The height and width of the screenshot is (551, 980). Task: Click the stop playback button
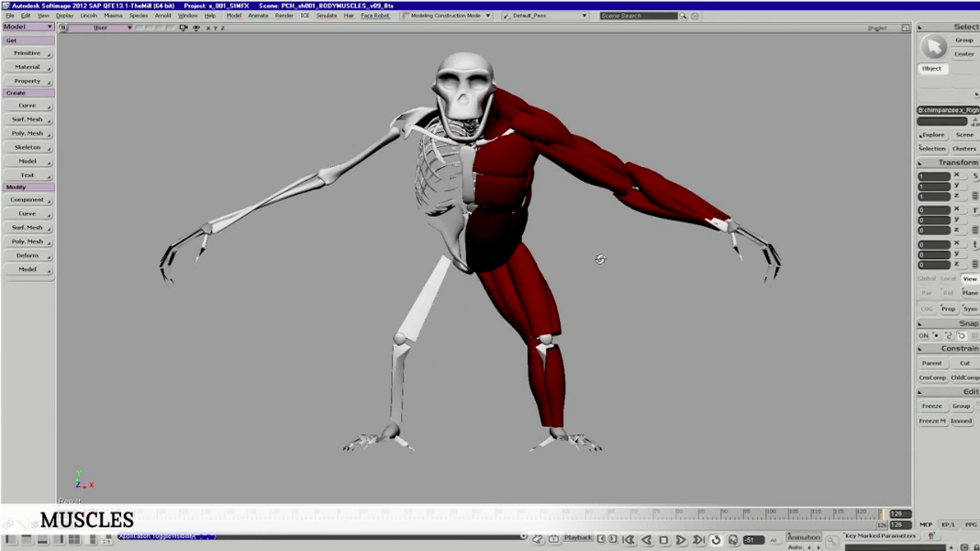pyautogui.click(x=663, y=541)
